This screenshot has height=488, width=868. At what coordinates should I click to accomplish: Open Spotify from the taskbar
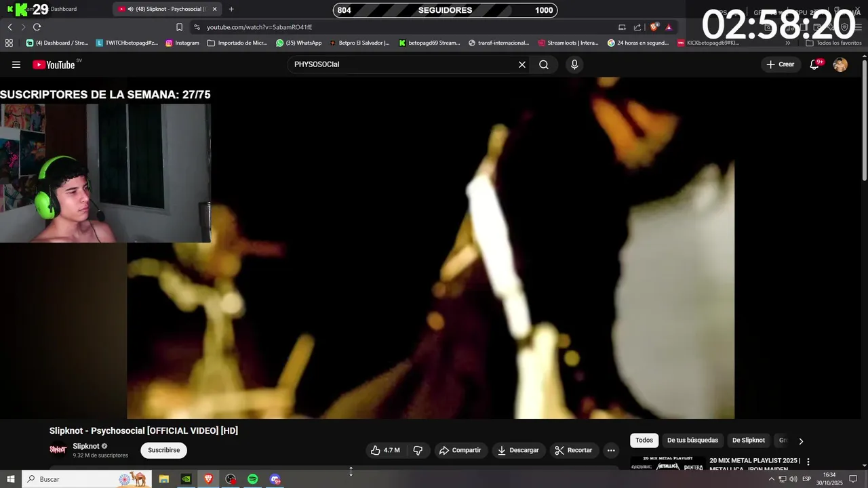point(252,479)
